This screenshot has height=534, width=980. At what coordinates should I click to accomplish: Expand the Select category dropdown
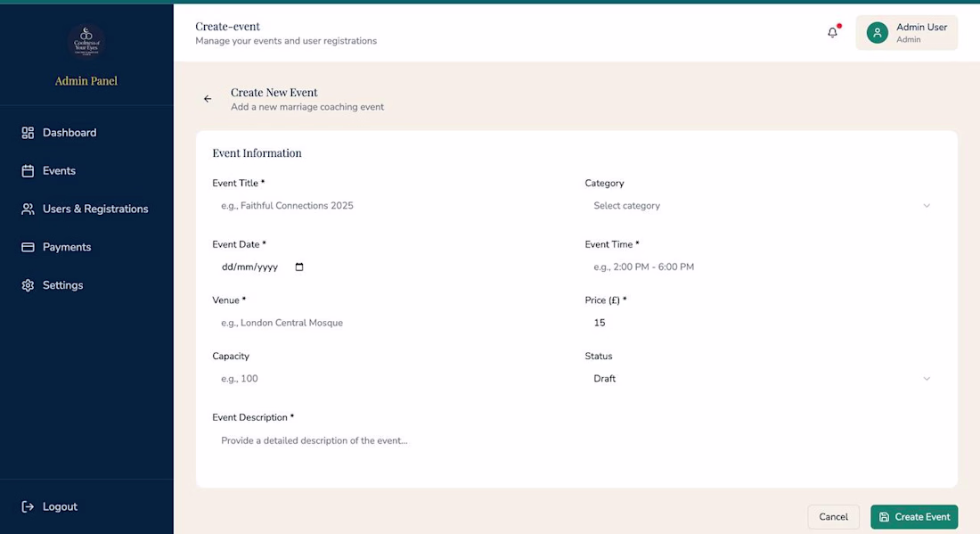pos(762,206)
